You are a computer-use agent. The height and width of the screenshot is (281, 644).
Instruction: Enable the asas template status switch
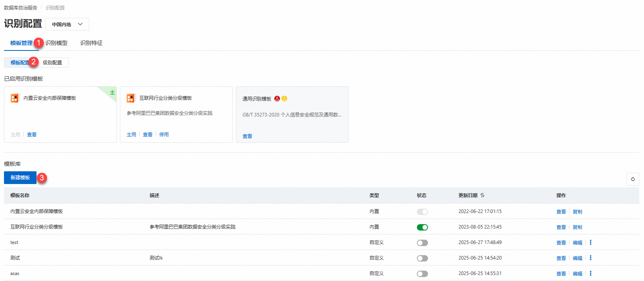(422, 274)
